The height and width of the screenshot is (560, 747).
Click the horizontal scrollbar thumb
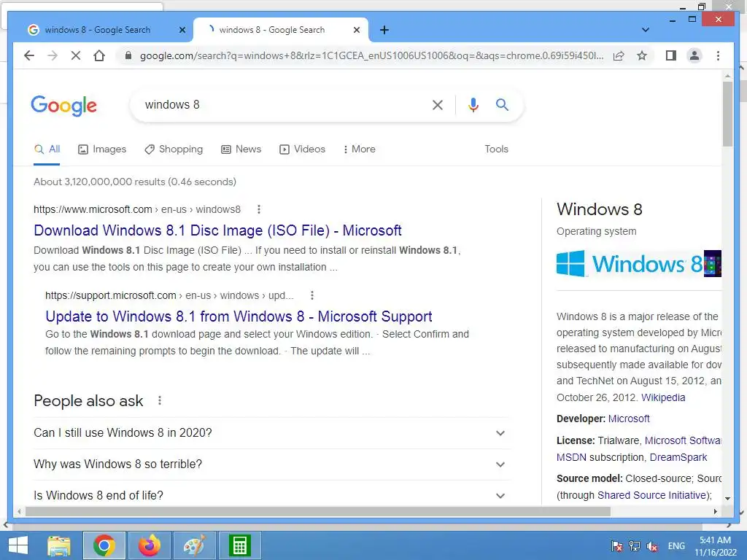(x=318, y=511)
